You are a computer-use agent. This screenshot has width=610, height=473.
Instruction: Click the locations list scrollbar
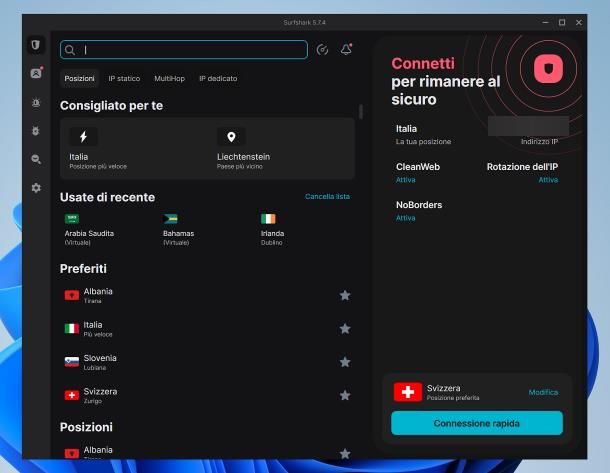coord(361,112)
